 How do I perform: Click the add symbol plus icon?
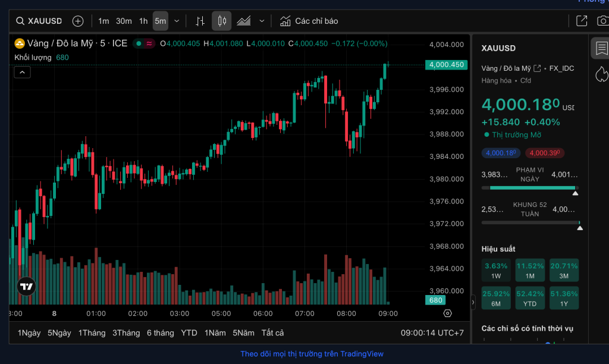click(x=78, y=21)
